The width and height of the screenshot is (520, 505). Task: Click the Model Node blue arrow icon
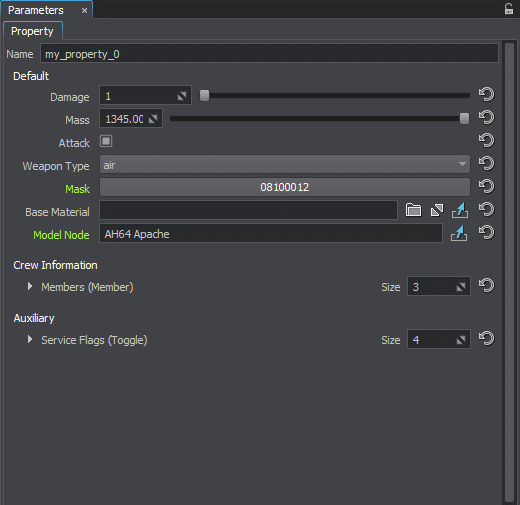click(x=459, y=233)
